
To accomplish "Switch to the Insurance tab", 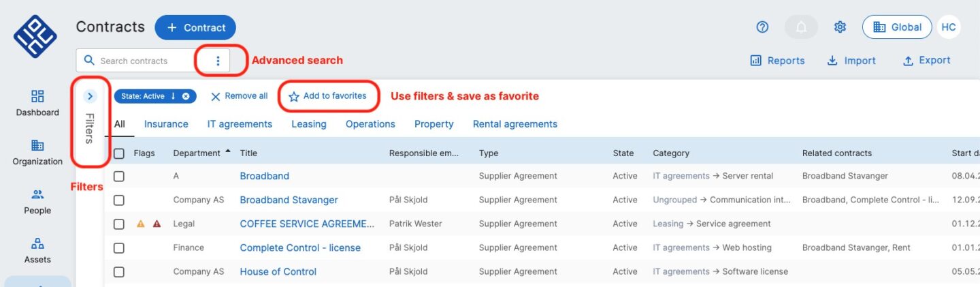I will tap(166, 124).
